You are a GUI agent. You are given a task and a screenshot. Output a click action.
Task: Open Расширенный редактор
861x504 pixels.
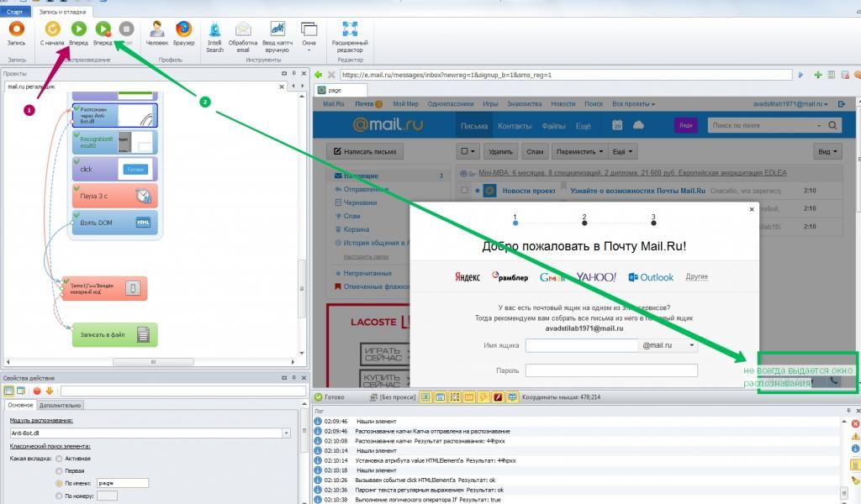pos(350,37)
